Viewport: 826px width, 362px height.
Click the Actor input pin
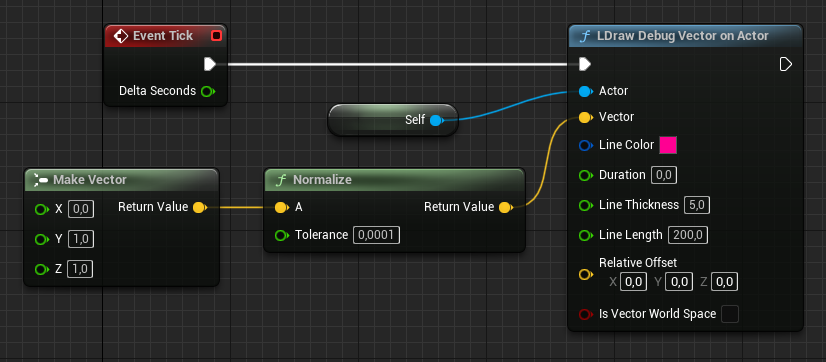[586, 92]
